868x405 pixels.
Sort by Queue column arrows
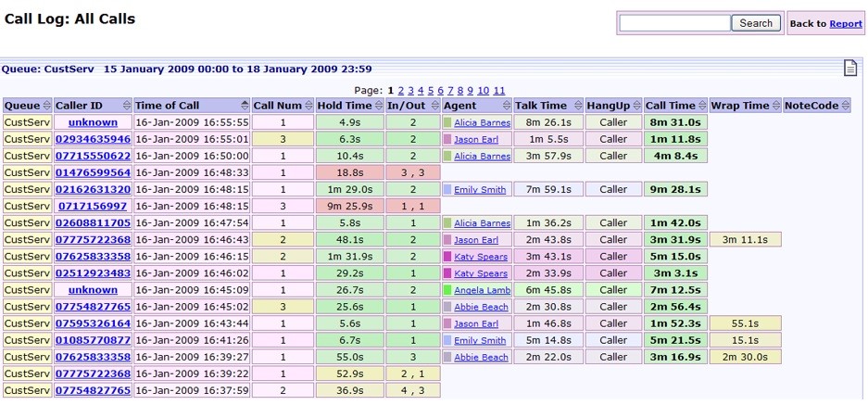[46, 106]
